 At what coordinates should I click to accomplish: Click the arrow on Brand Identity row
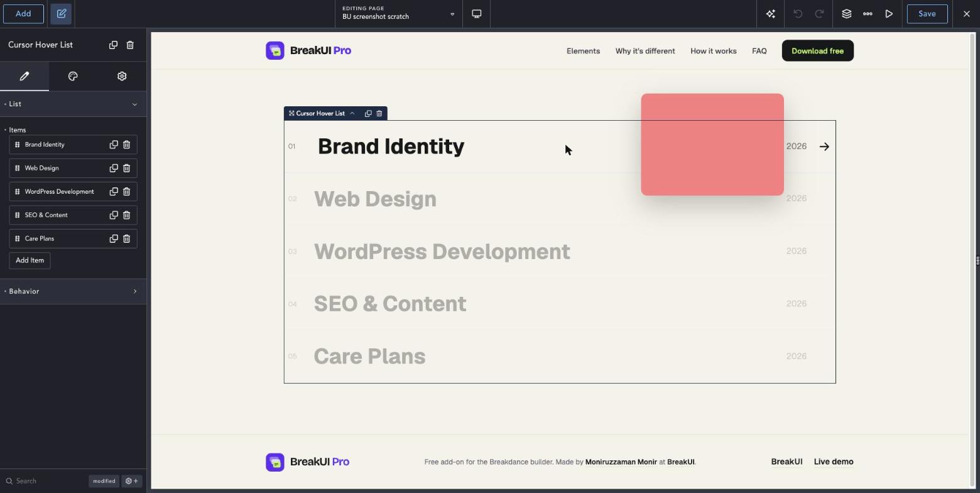tap(824, 147)
